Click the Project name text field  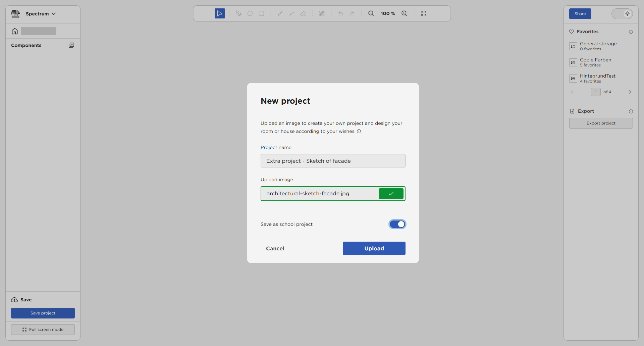click(x=333, y=161)
